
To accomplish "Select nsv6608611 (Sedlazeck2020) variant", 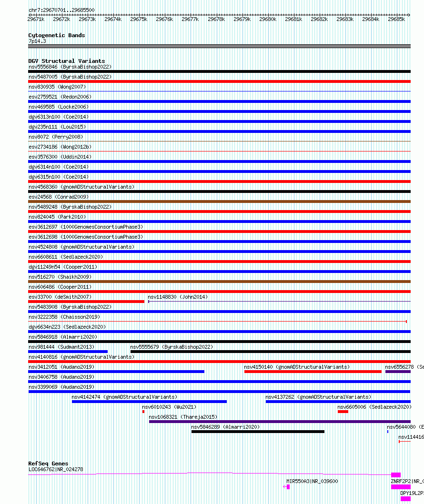I will (x=66, y=257).
